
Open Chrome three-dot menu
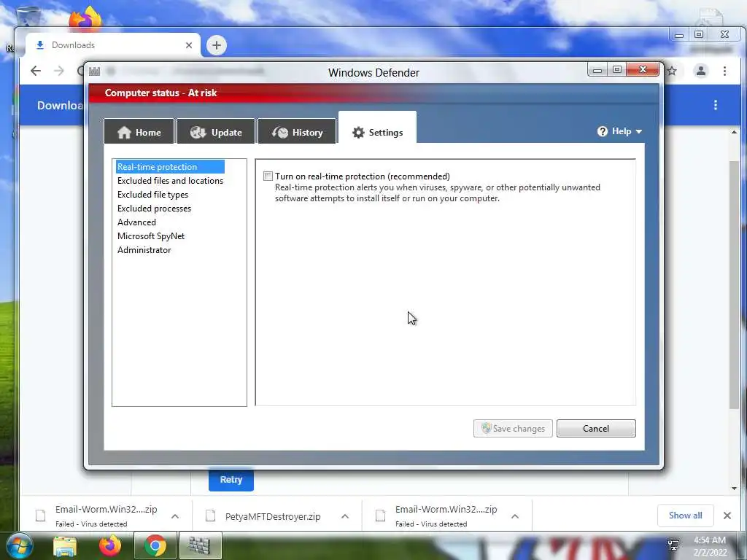[x=724, y=71]
